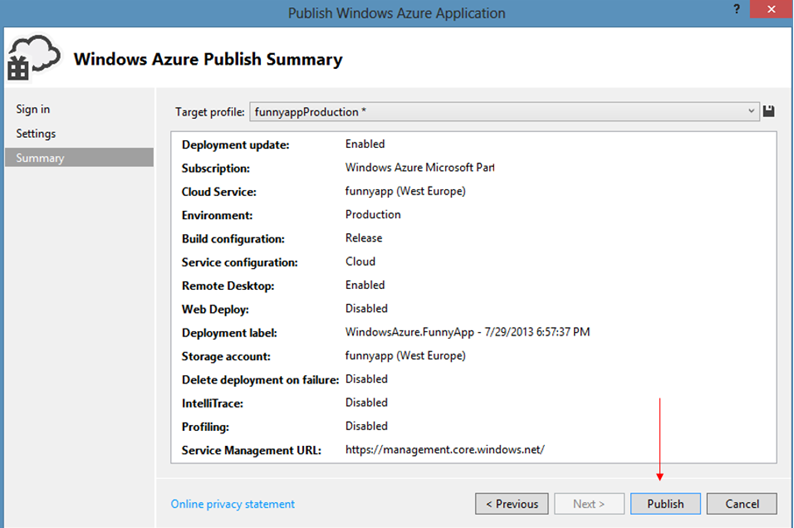
Task: Click the management.core.windows.net URL
Action: pyautogui.click(x=445, y=450)
